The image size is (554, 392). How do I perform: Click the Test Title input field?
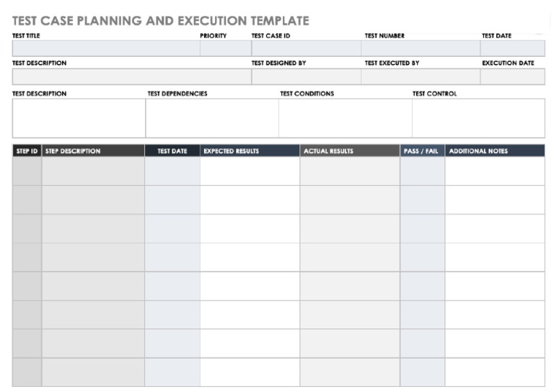(x=105, y=48)
